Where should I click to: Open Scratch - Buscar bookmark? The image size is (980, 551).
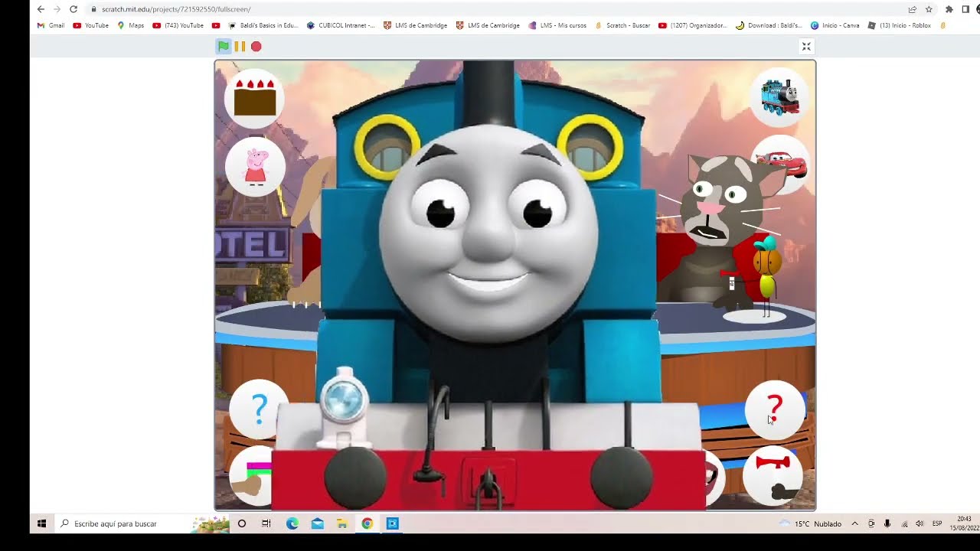tap(622, 25)
